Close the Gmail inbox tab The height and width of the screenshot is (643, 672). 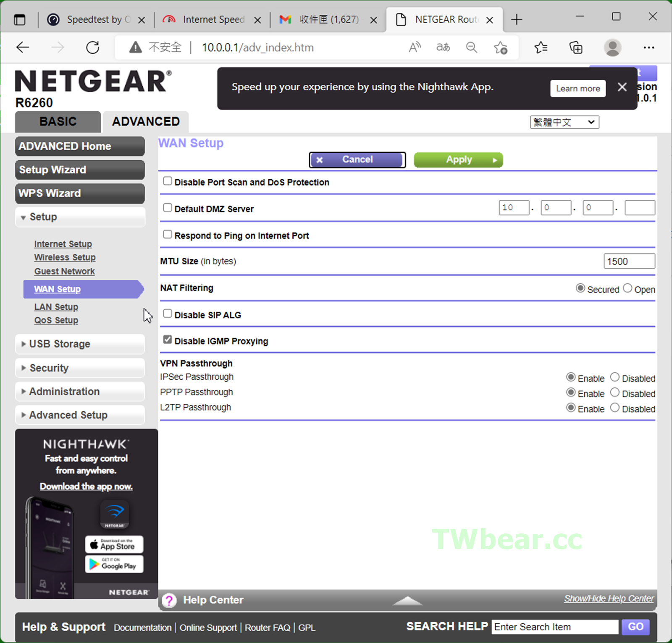click(373, 20)
